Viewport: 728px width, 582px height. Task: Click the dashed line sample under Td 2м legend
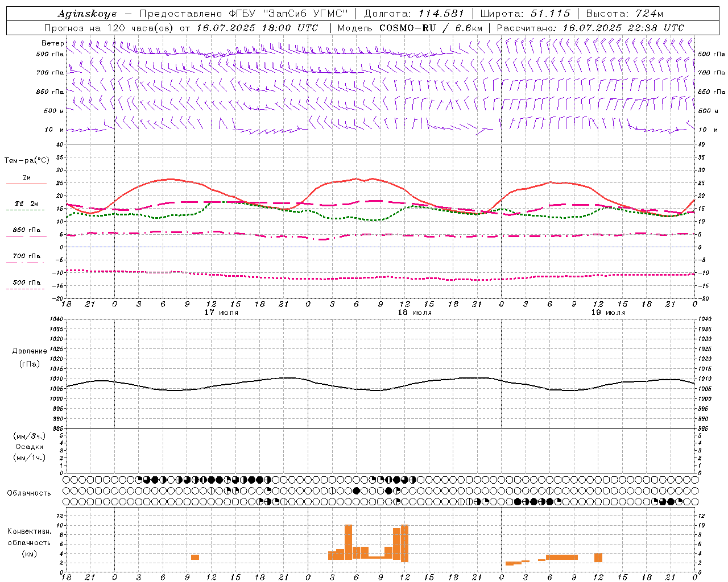[x=25, y=210]
